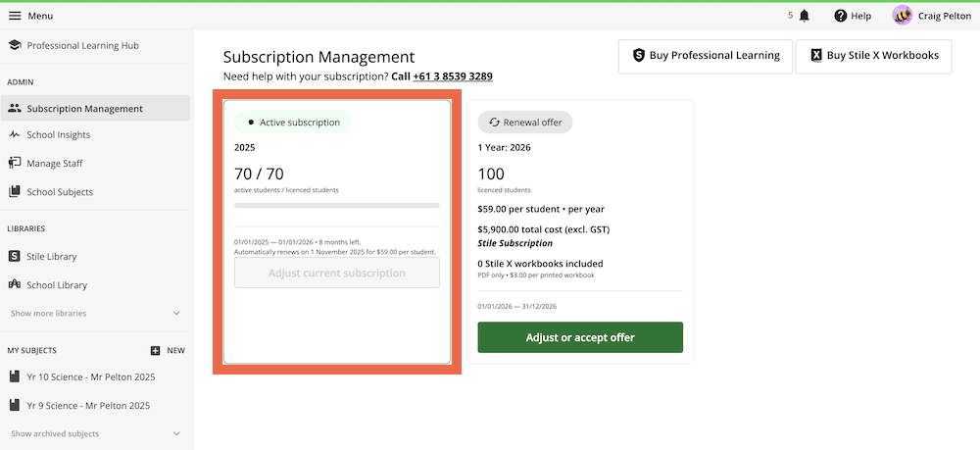Click the Menu label in top bar

40,16
